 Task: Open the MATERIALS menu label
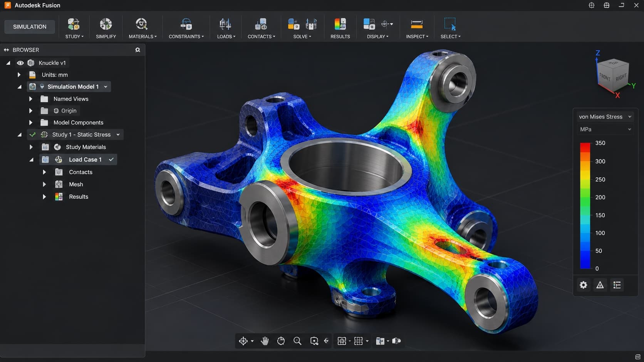coord(143,37)
